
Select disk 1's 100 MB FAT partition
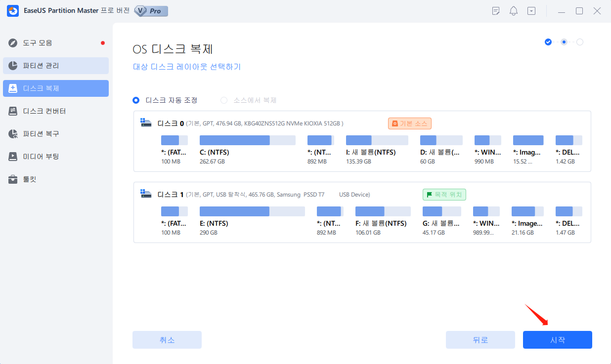point(175,221)
